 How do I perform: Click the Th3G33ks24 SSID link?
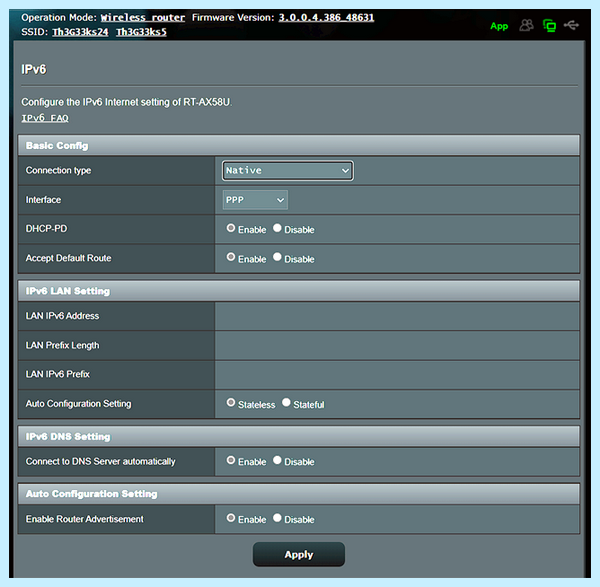pos(80,32)
